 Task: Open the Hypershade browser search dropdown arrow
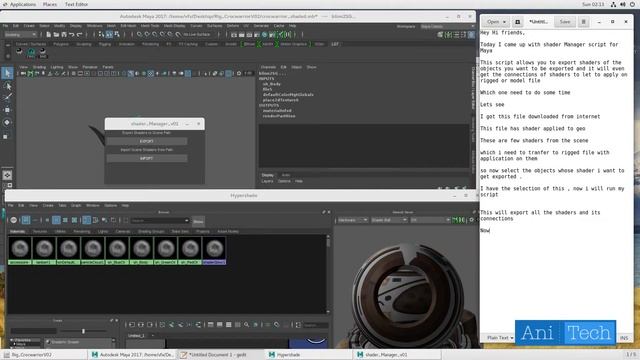pyautogui.click(x=187, y=220)
